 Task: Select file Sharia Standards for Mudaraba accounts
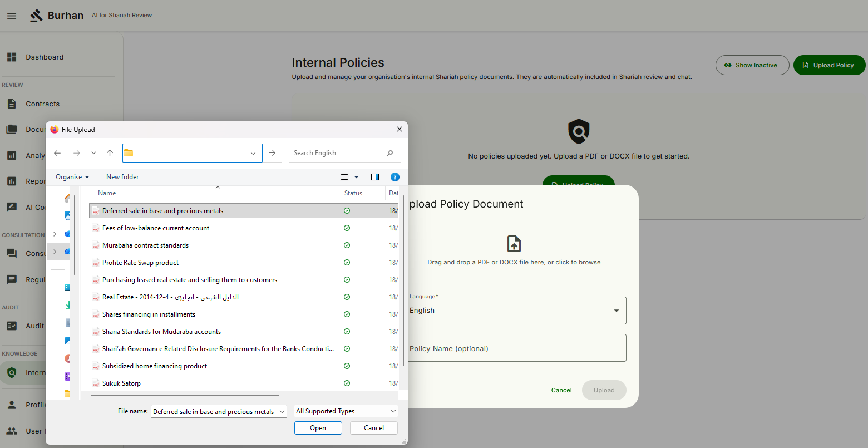coord(243,332)
